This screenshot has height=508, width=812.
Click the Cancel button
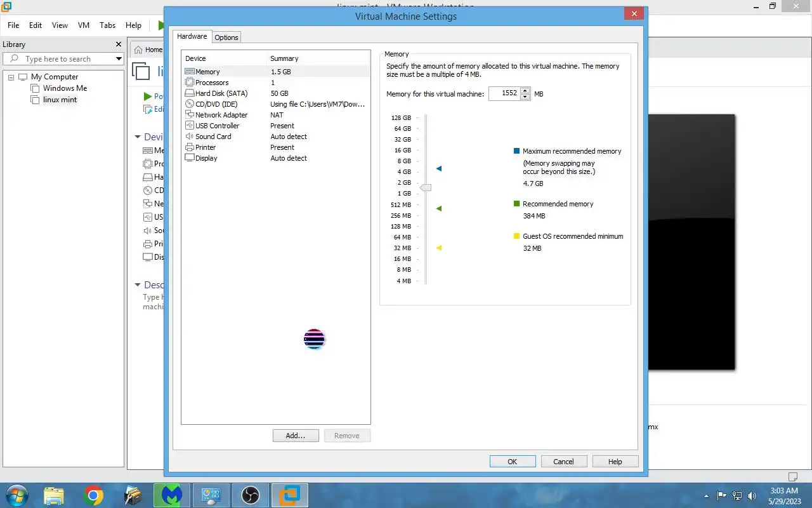coord(563,462)
